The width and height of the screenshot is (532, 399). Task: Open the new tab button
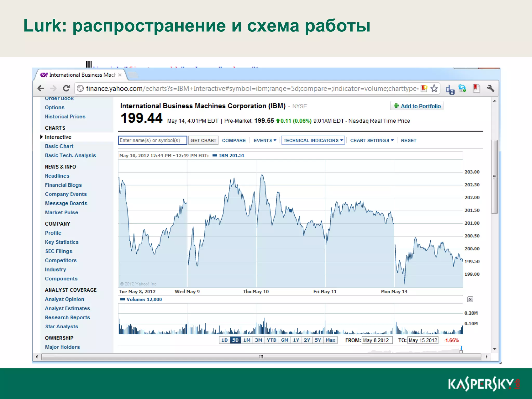[133, 75]
